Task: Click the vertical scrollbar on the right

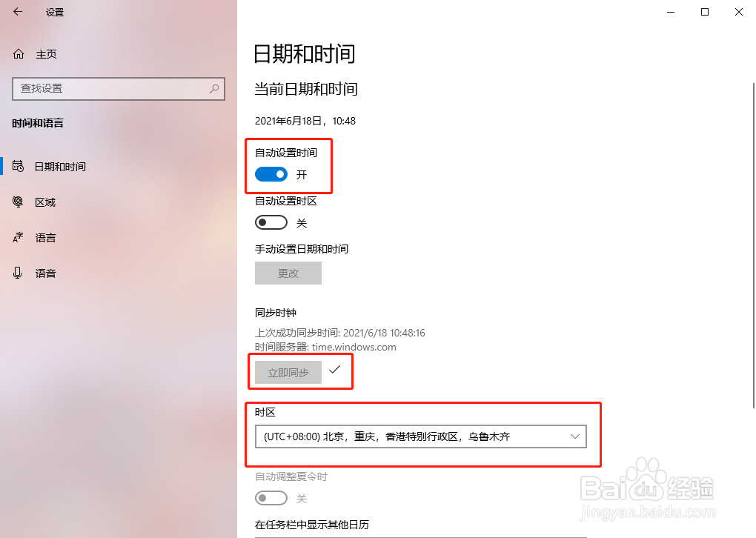Action: [x=754, y=246]
